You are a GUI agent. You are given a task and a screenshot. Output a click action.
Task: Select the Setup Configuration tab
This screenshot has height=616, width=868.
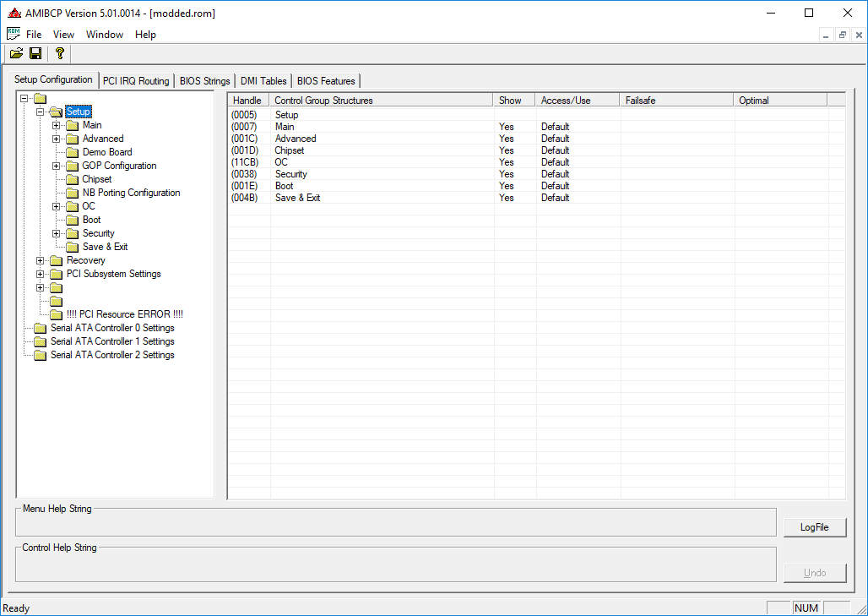[x=53, y=79]
